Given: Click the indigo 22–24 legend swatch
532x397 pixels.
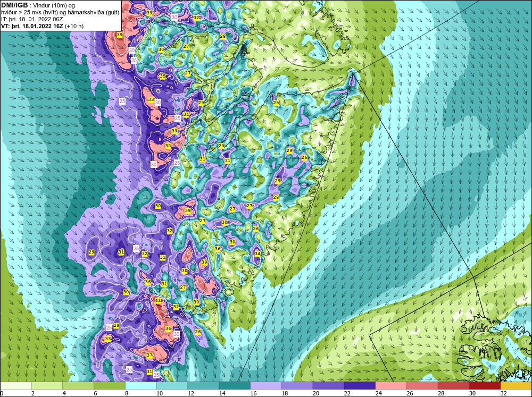Looking at the screenshot, I should click(x=360, y=385).
